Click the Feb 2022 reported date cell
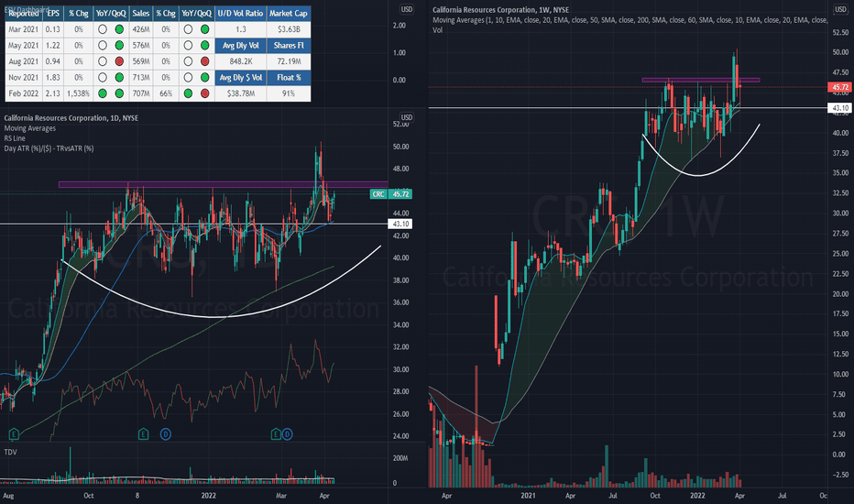Screen dimensions: 854x504 (24, 93)
